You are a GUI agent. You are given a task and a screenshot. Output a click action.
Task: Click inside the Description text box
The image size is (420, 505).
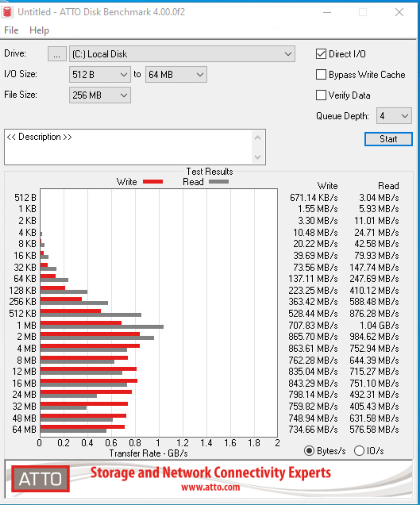pyautogui.click(x=129, y=147)
